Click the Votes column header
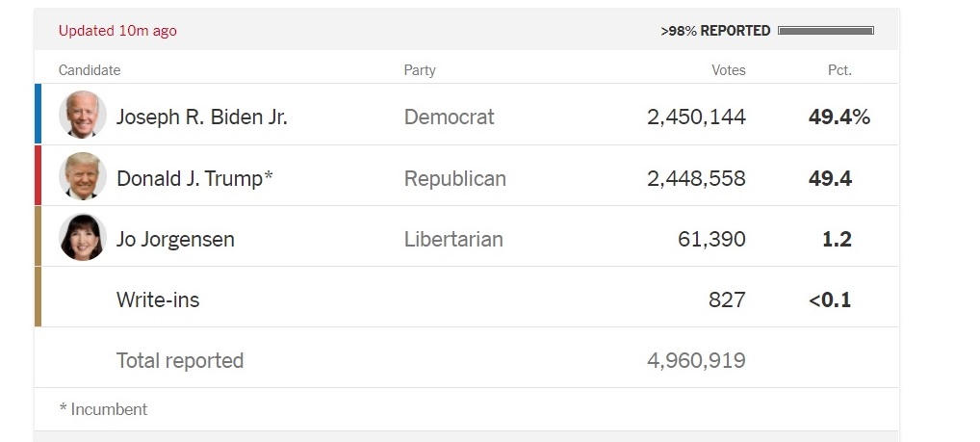The width and height of the screenshot is (980, 442). point(728,70)
